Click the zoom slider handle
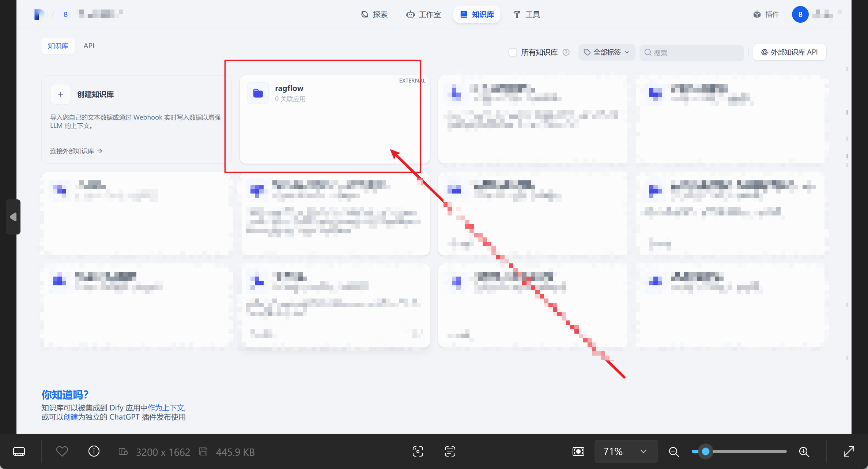Screen dimensions: 868x469 pos(705,451)
